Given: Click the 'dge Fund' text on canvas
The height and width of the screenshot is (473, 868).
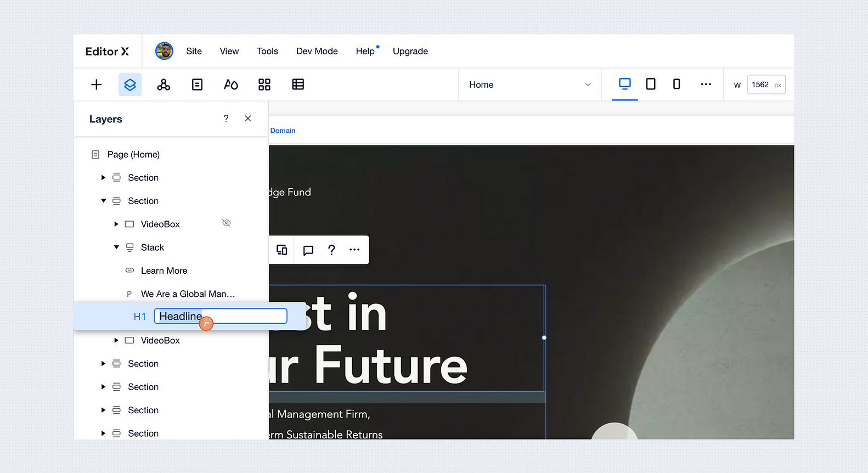Looking at the screenshot, I should (290, 192).
